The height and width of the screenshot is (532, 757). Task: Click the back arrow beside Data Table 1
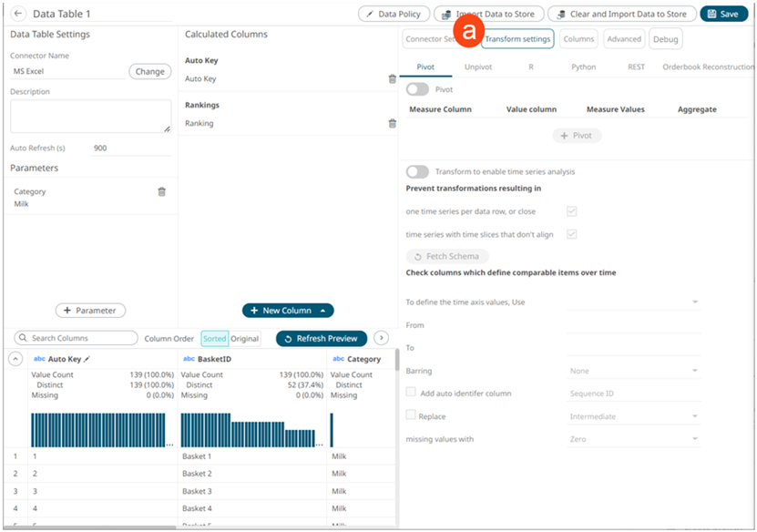point(18,14)
